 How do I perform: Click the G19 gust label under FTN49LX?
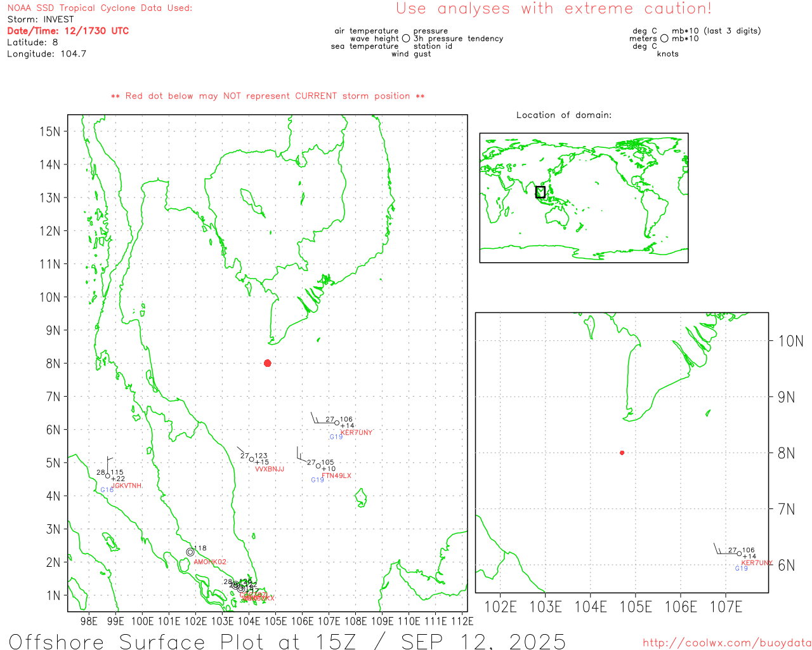click(x=317, y=480)
